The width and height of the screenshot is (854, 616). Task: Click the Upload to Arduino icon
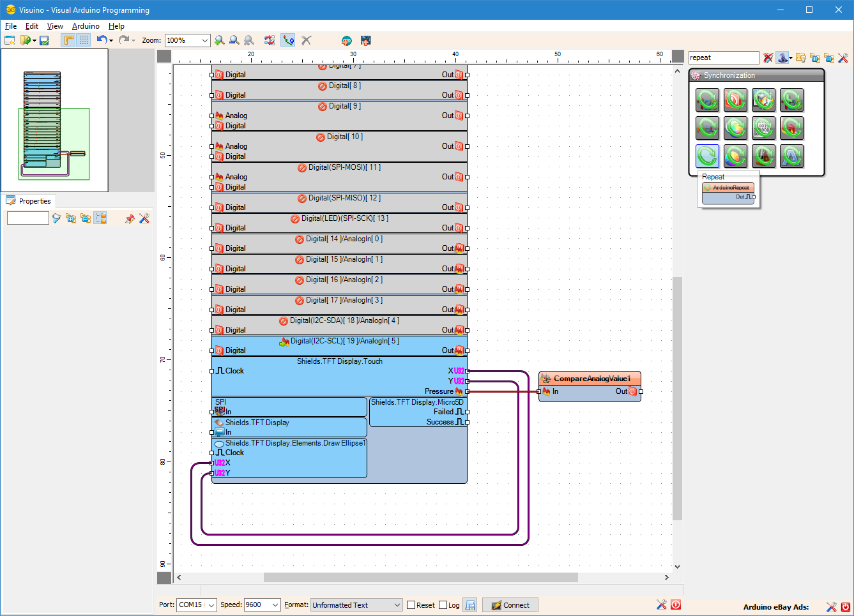(x=365, y=40)
